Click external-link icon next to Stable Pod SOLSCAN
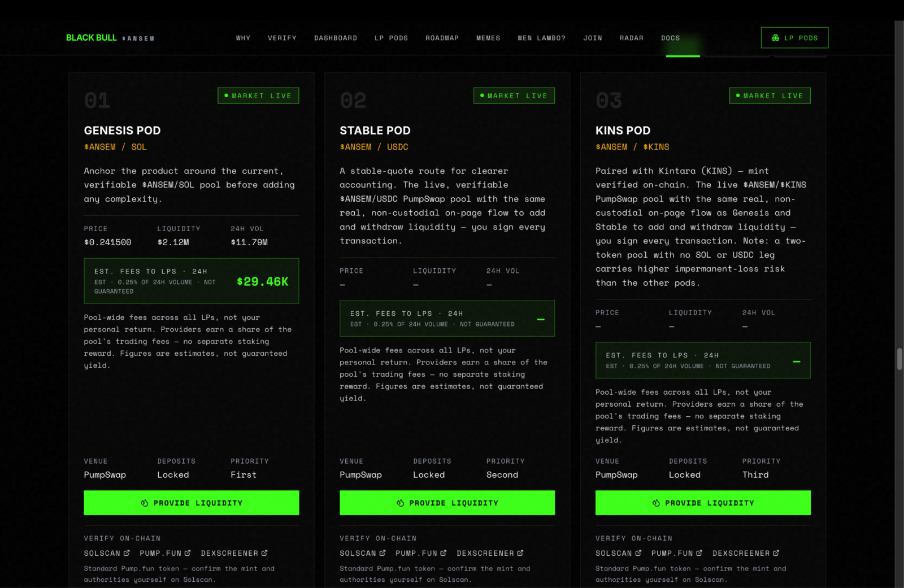This screenshot has height=588, width=904. click(383, 553)
